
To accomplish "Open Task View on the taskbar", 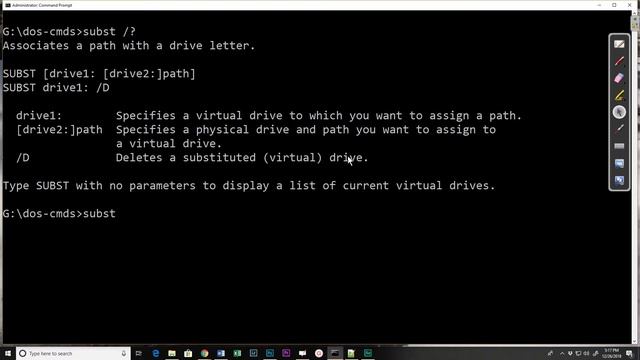I will click(139, 353).
